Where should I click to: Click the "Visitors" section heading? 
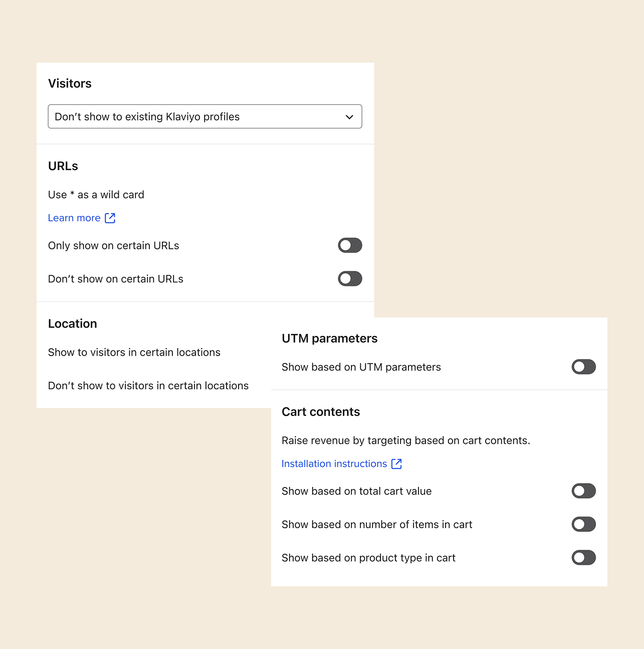[x=70, y=84]
